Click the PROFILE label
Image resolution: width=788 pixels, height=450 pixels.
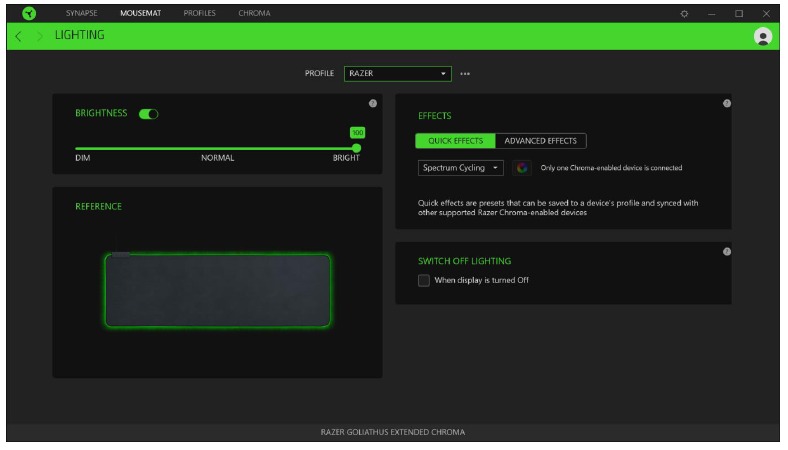[319, 73]
